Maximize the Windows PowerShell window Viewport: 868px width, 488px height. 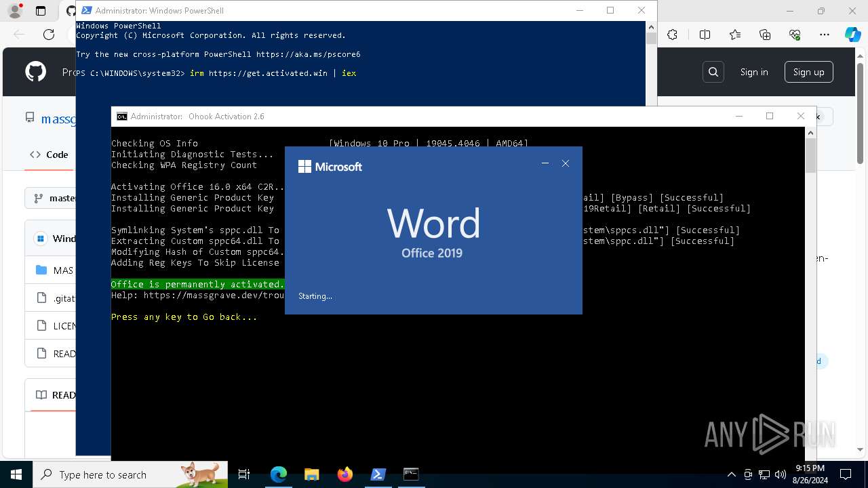[610, 10]
